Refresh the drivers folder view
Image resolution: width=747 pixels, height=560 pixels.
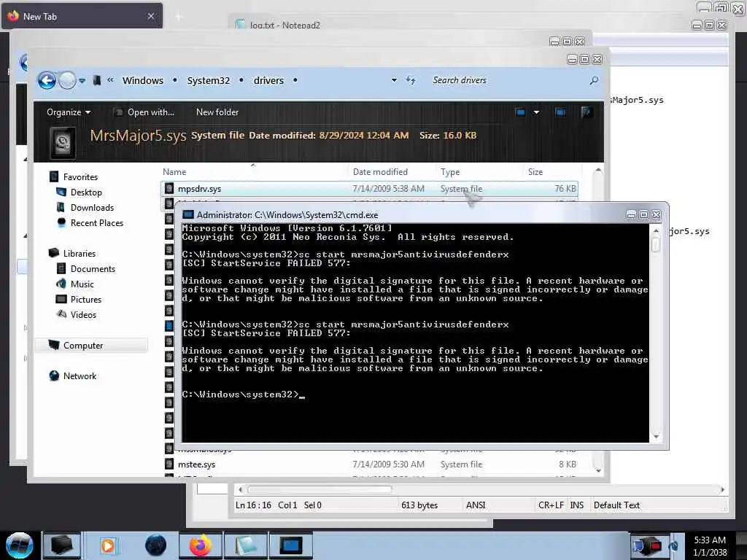point(411,80)
